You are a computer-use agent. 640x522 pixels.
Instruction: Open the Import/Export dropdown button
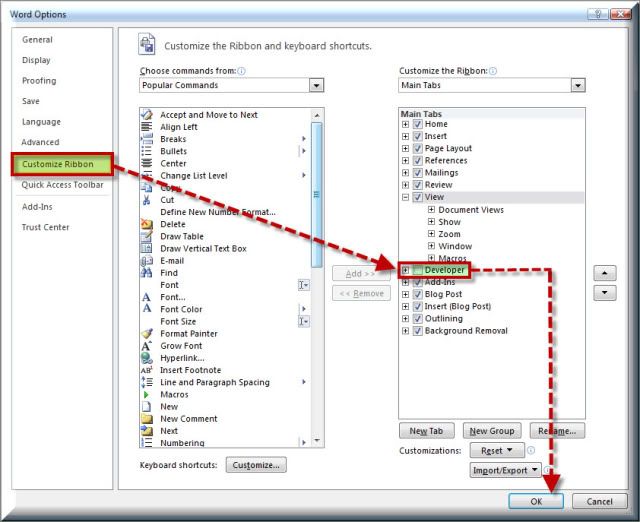[505, 470]
